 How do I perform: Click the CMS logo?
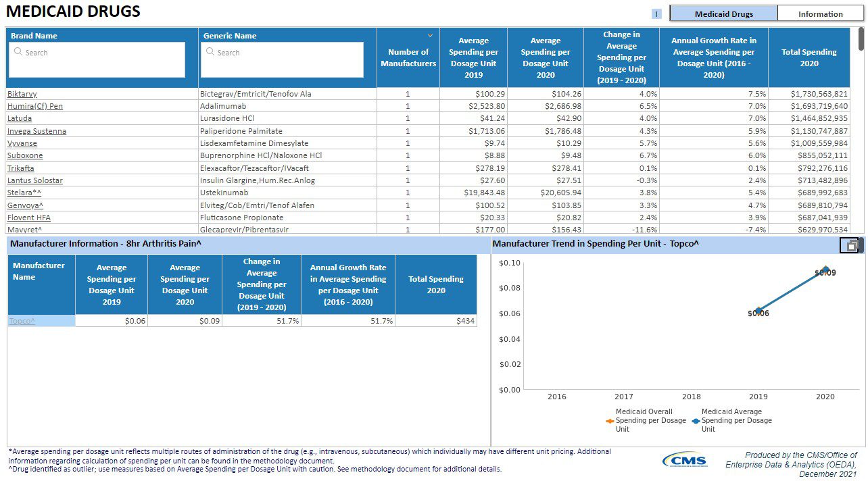click(685, 461)
